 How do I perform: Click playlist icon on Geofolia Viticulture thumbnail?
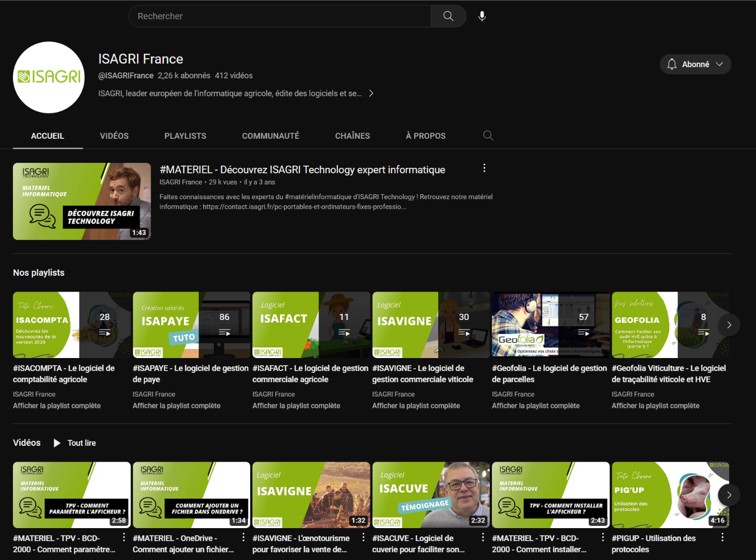[703, 333]
